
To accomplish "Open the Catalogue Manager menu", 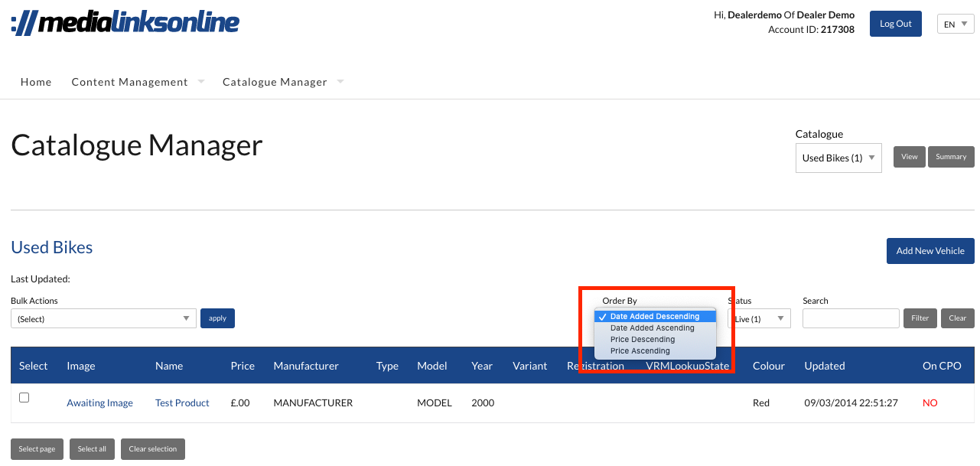I will pos(275,82).
